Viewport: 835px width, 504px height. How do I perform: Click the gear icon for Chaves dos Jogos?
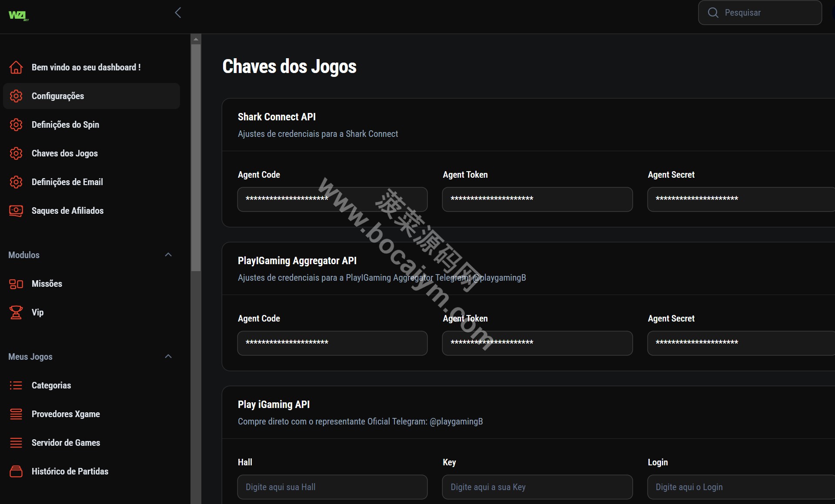point(16,153)
